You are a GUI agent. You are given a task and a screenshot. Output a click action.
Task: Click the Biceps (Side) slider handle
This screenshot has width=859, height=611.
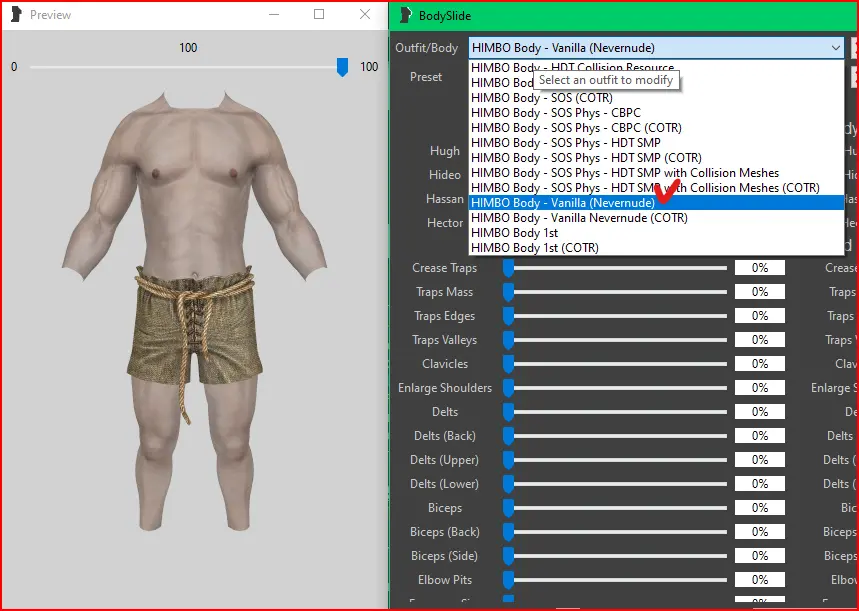[x=508, y=556]
